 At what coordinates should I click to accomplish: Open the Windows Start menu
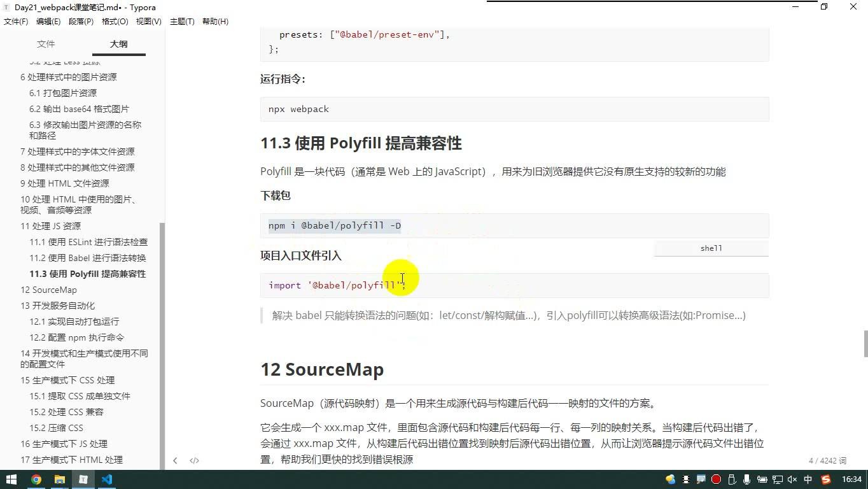[x=11, y=479]
